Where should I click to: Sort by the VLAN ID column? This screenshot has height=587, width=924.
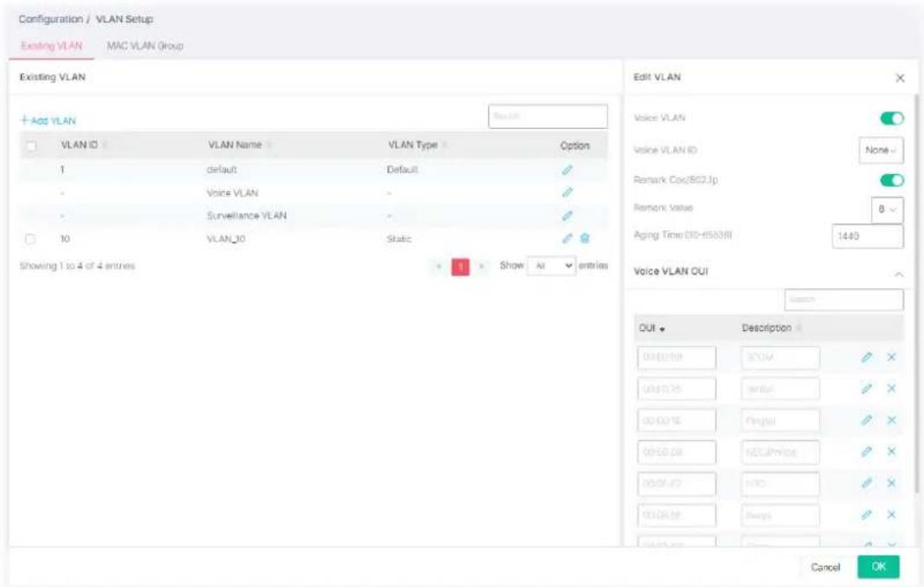tap(84, 145)
